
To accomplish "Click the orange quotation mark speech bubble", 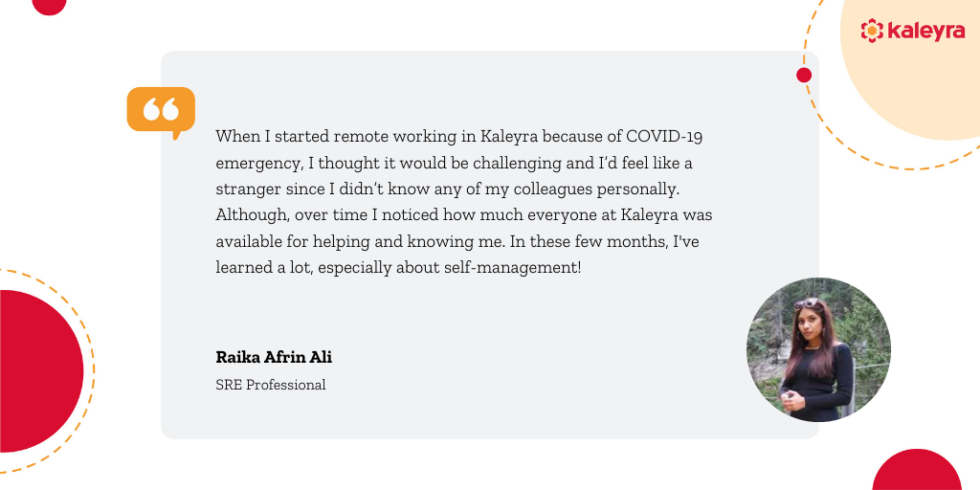I will [x=161, y=113].
